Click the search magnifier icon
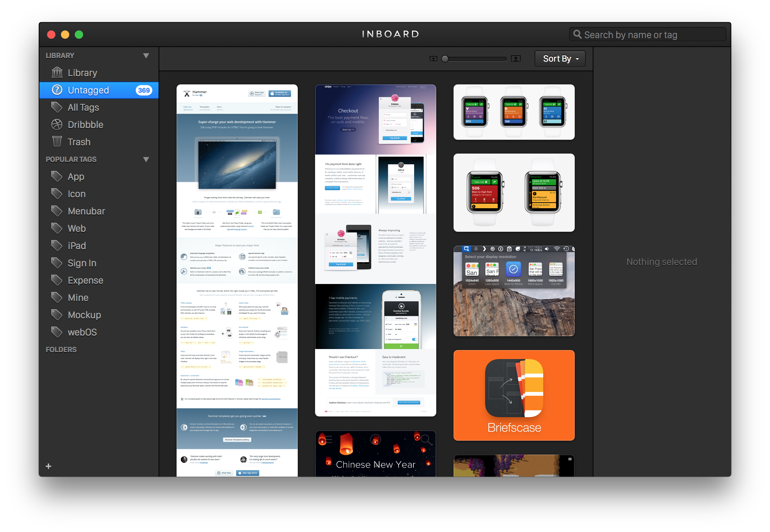The height and width of the screenshot is (532, 770). tap(577, 34)
